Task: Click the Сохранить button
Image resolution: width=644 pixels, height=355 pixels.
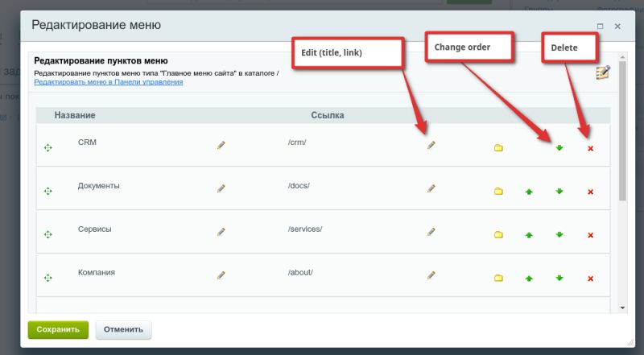Action: click(58, 329)
